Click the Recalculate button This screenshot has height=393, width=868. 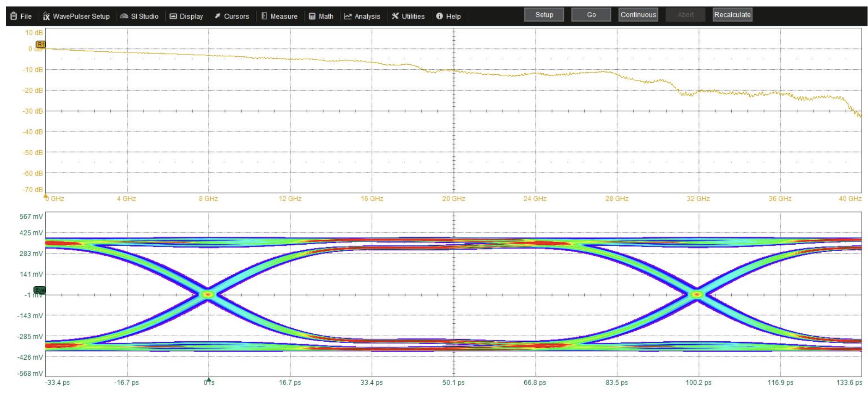732,15
